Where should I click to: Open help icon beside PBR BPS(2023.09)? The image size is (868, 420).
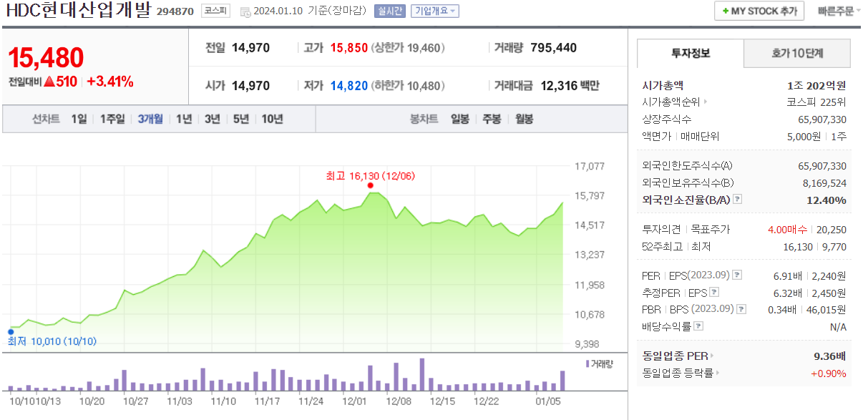742,309
